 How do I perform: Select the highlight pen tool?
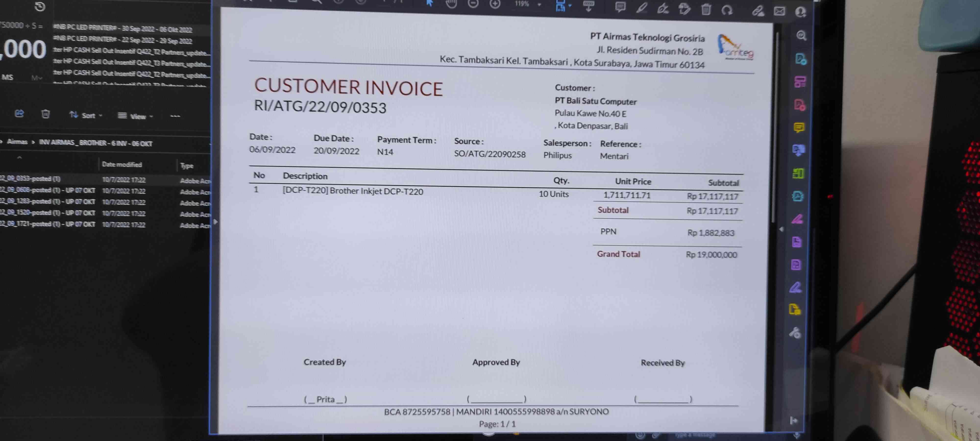tap(641, 8)
